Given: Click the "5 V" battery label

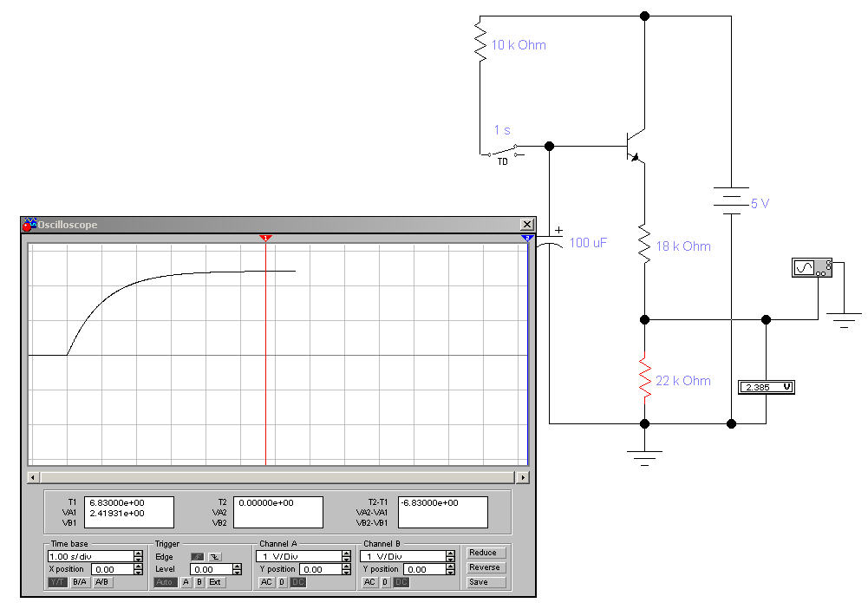Looking at the screenshot, I should pyautogui.click(x=760, y=204).
